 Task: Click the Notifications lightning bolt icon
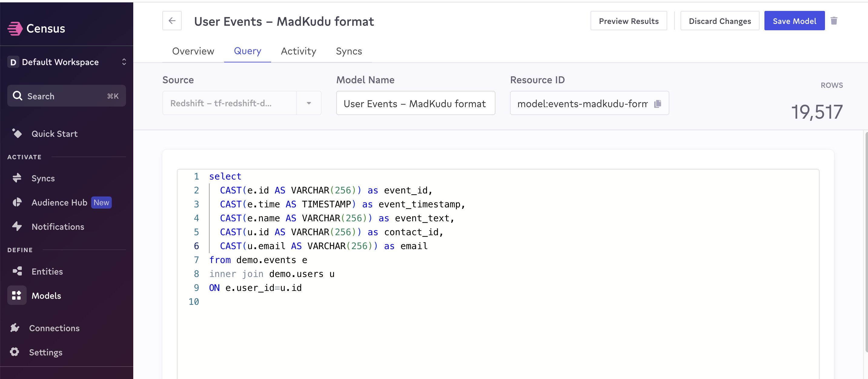(x=17, y=226)
